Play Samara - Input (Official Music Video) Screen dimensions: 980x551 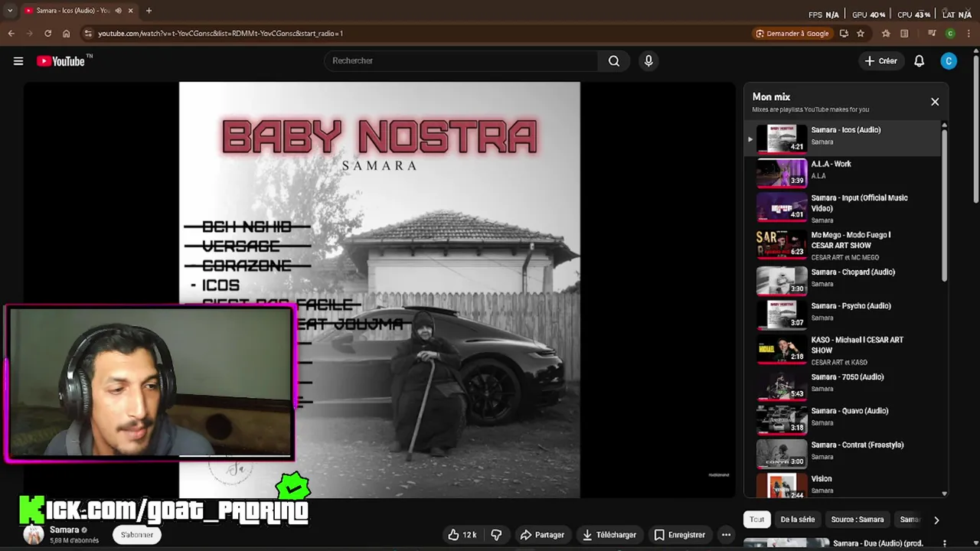click(842, 208)
